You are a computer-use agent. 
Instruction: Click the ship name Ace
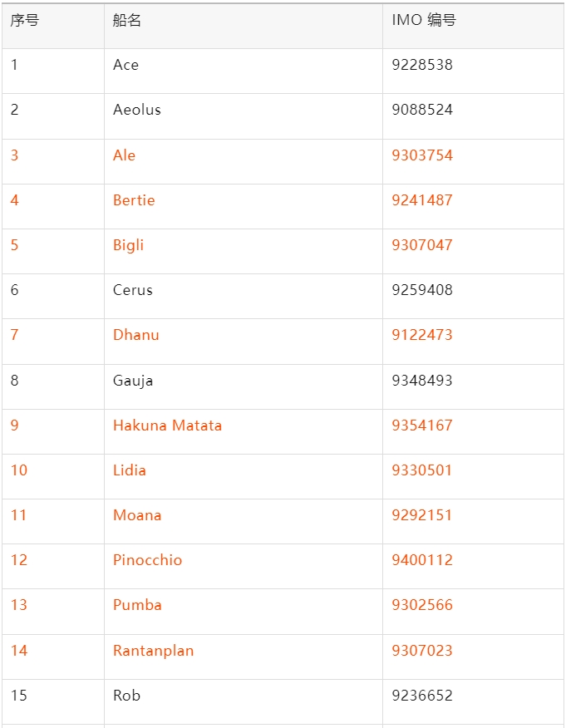click(x=126, y=65)
